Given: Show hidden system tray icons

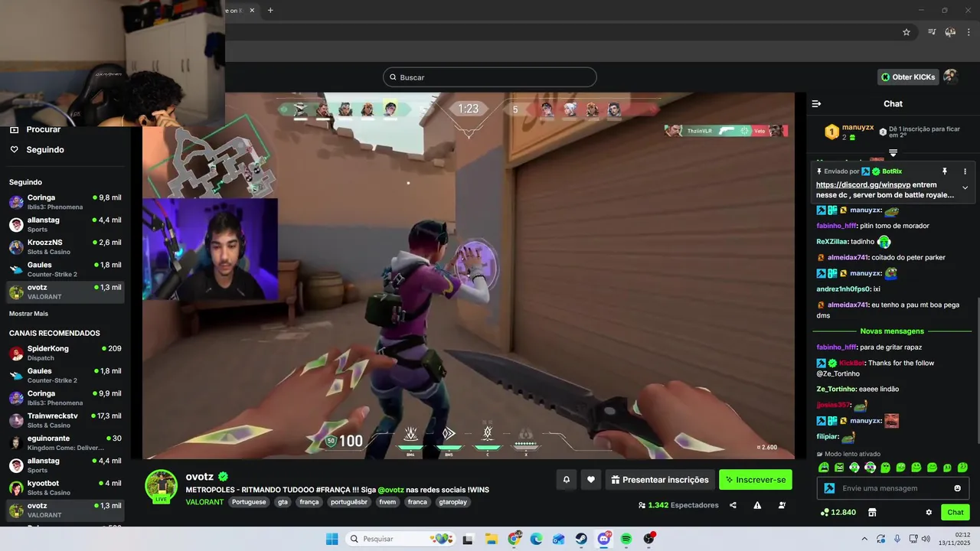Looking at the screenshot, I should (x=864, y=539).
